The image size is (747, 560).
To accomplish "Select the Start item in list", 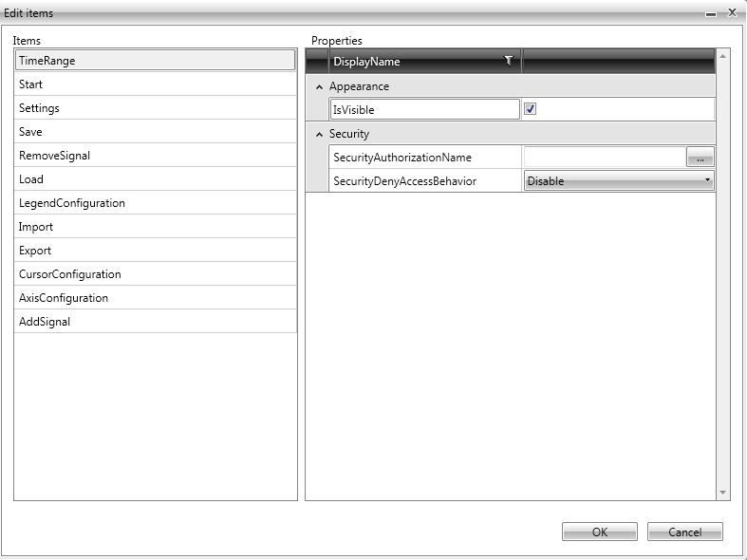I will coord(156,84).
